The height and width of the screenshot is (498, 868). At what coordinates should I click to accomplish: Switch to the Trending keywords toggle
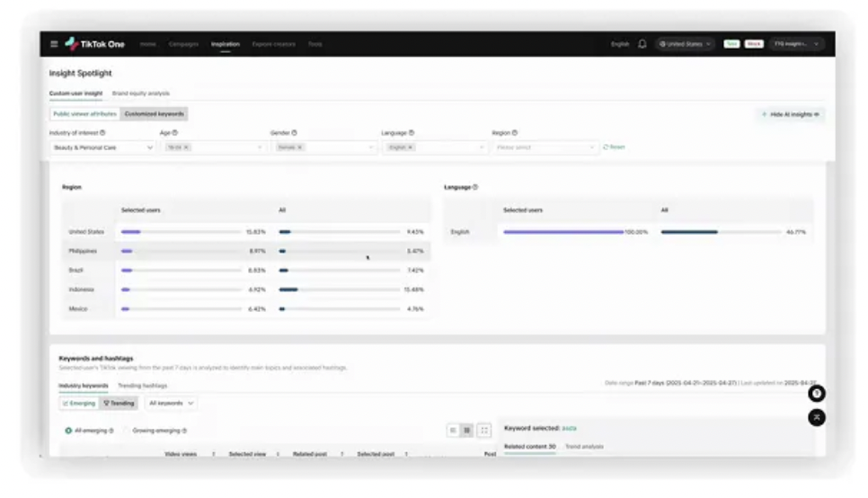click(x=119, y=404)
